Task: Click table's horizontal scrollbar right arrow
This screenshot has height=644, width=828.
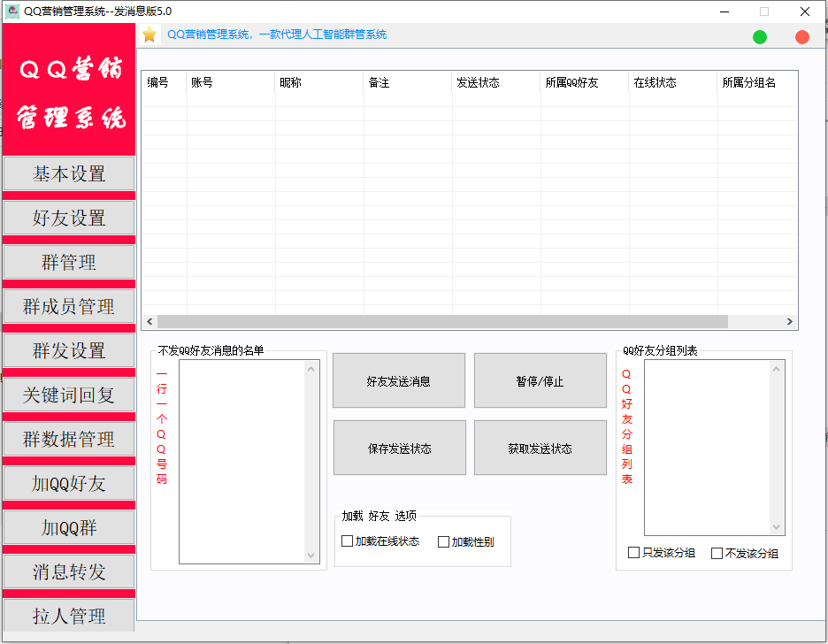Action: pyautogui.click(x=789, y=321)
